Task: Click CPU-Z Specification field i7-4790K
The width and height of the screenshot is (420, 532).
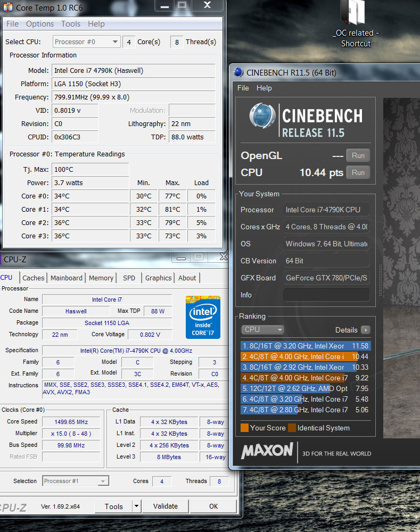Action: (136, 351)
